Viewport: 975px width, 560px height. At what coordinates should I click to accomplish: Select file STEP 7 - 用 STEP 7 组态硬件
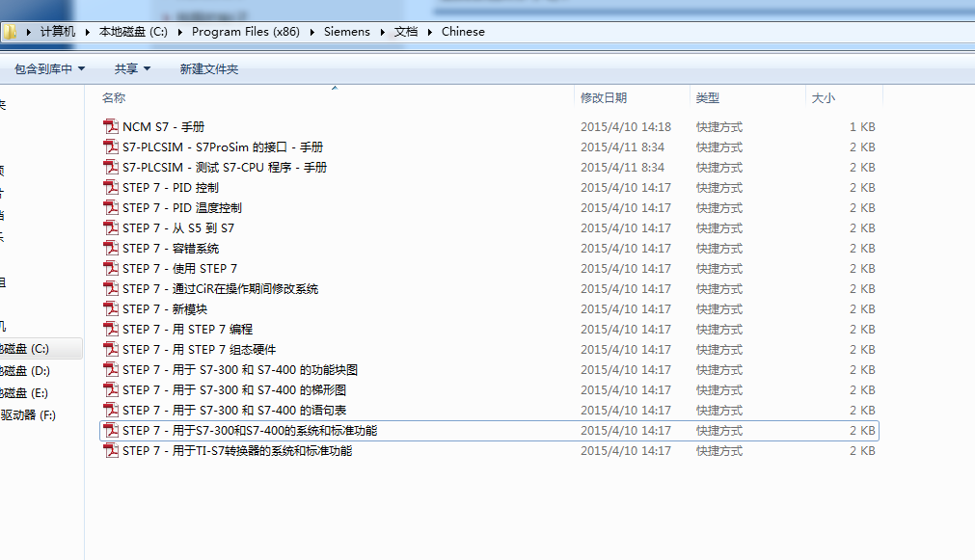coord(199,349)
